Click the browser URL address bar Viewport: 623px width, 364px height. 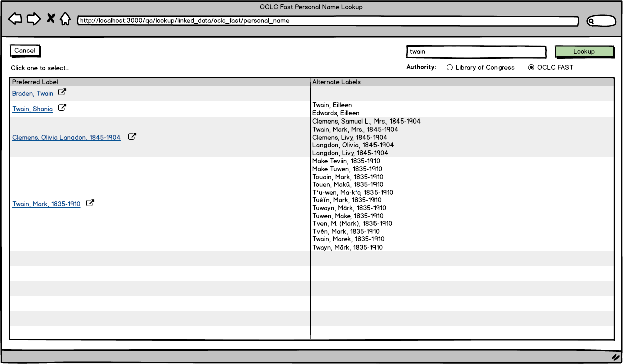(328, 21)
